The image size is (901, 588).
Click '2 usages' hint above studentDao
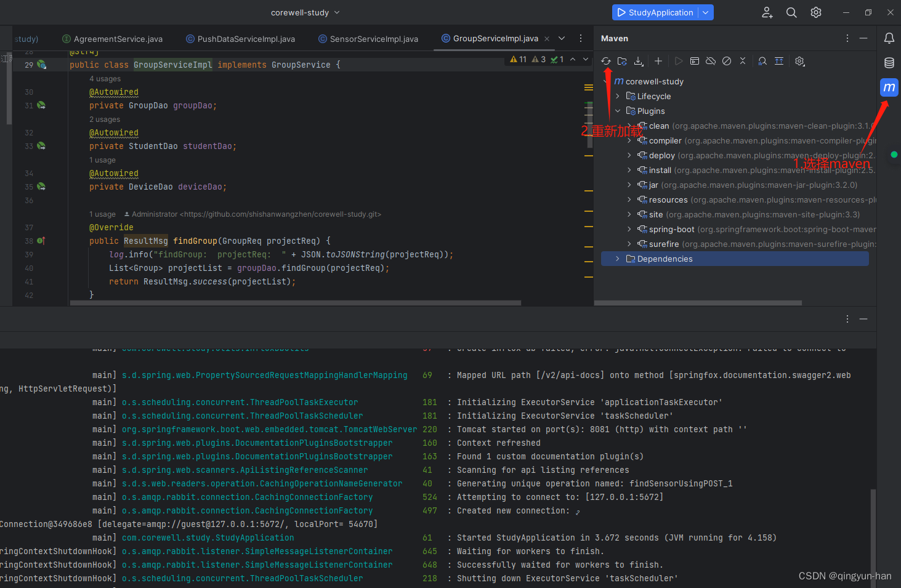tap(105, 119)
